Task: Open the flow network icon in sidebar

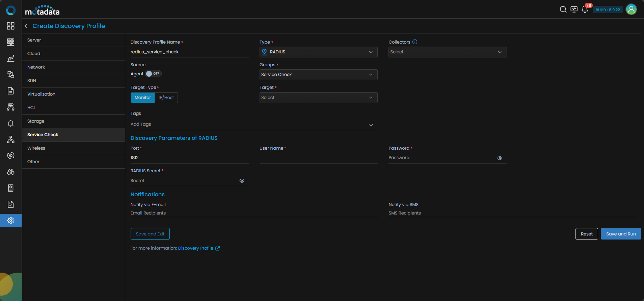Action: [x=11, y=107]
